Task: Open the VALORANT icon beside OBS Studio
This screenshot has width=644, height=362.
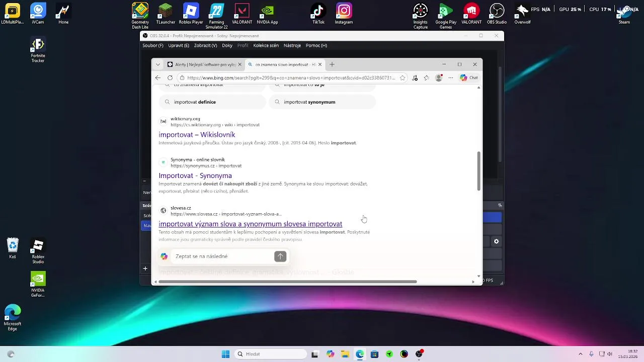Action: point(471,14)
